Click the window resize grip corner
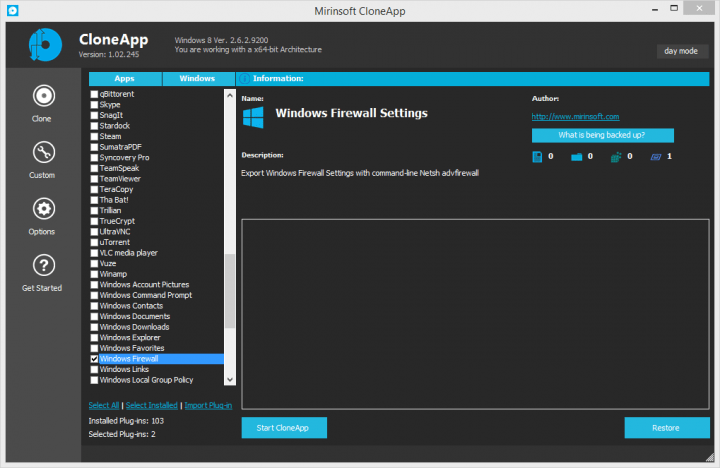Screen dimensions: 720x468 tap(710, 457)
